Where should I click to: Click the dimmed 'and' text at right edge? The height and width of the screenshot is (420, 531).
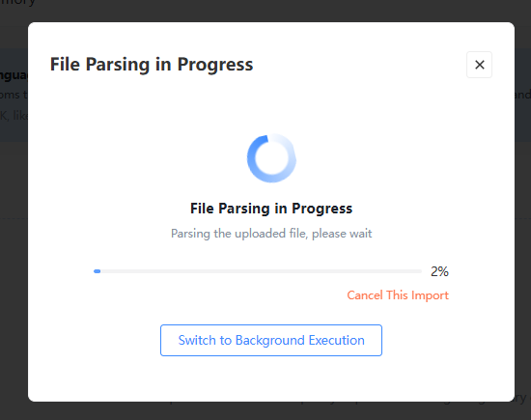[522, 95]
